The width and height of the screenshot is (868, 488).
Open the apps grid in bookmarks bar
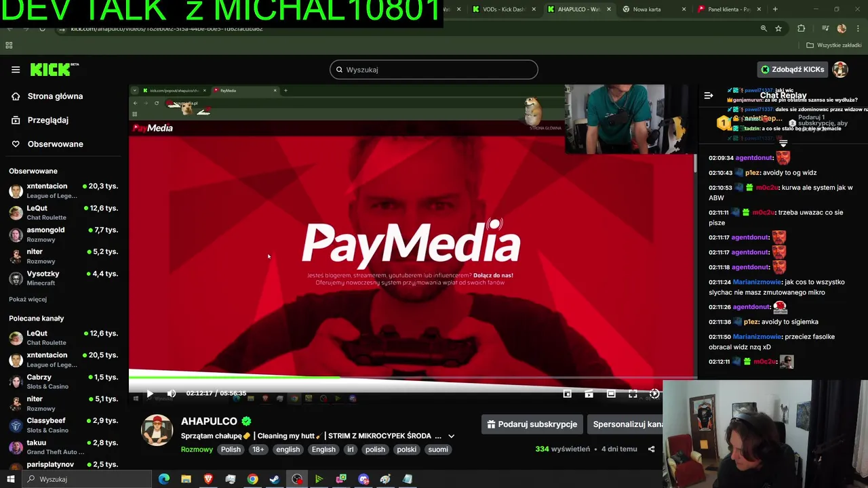[9, 45]
